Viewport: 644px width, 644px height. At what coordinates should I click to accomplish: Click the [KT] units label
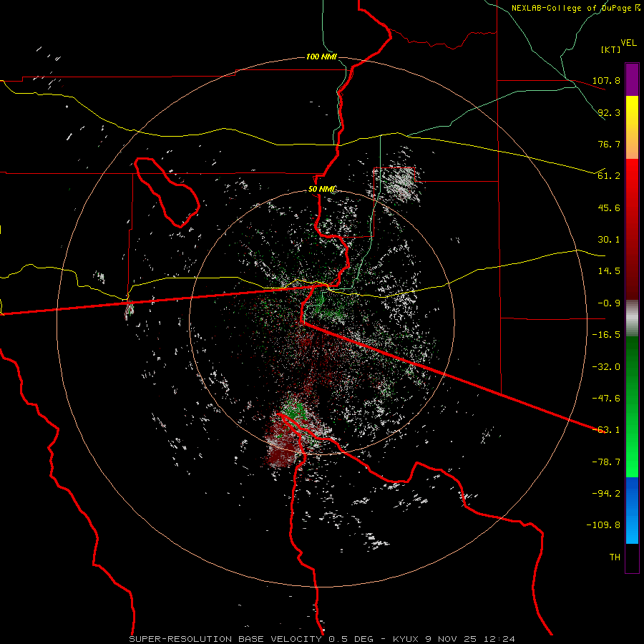click(x=611, y=49)
